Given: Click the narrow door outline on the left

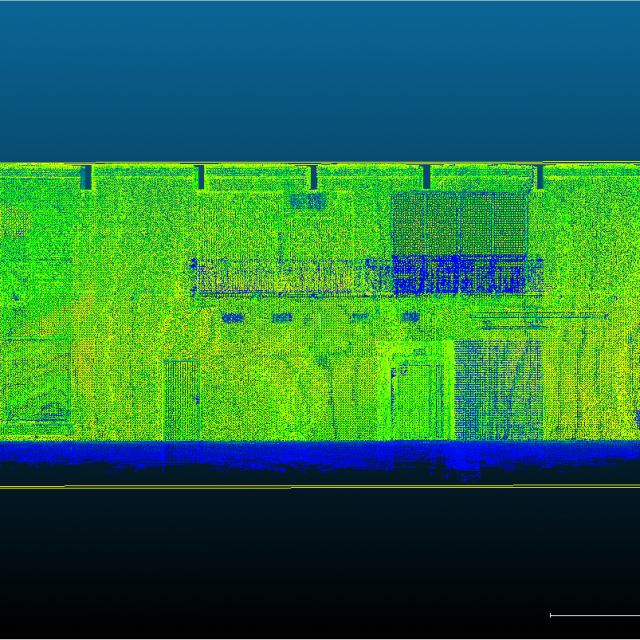Looking at the screenshot, I should [x=180, y=398].
